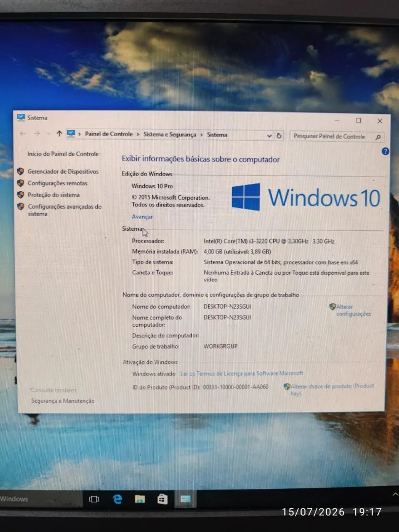The height and width of the screenshot is (532, 399).
Task: Click the shield icon beside Configurações remotas
Action: pyautogui.click(x=20, y=182)
